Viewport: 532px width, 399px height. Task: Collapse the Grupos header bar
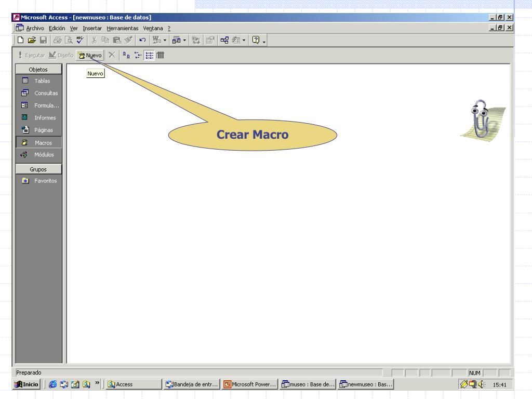[38, 169]
